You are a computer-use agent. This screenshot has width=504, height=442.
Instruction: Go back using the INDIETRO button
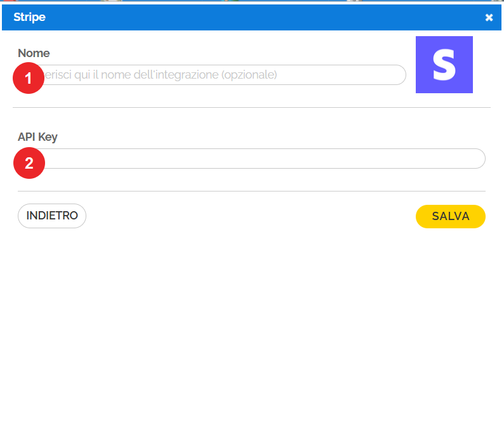pos(52,216)
